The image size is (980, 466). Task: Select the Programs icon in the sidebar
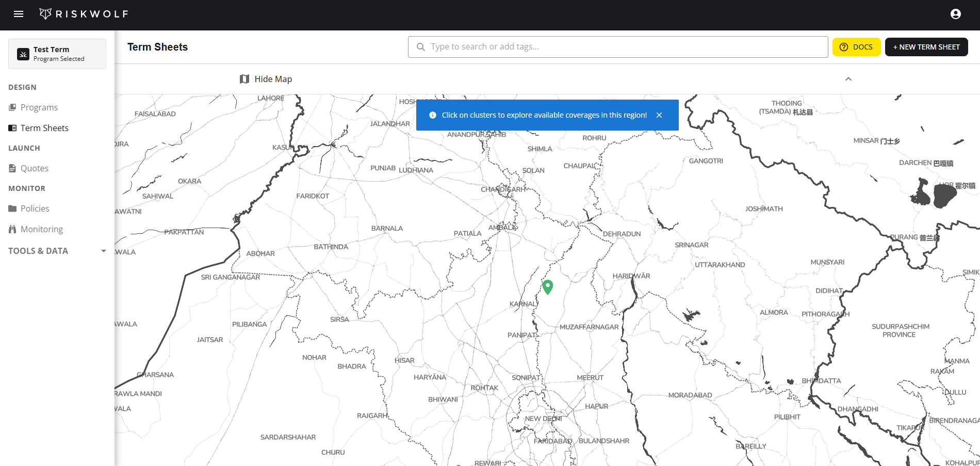tap(12, 107)
